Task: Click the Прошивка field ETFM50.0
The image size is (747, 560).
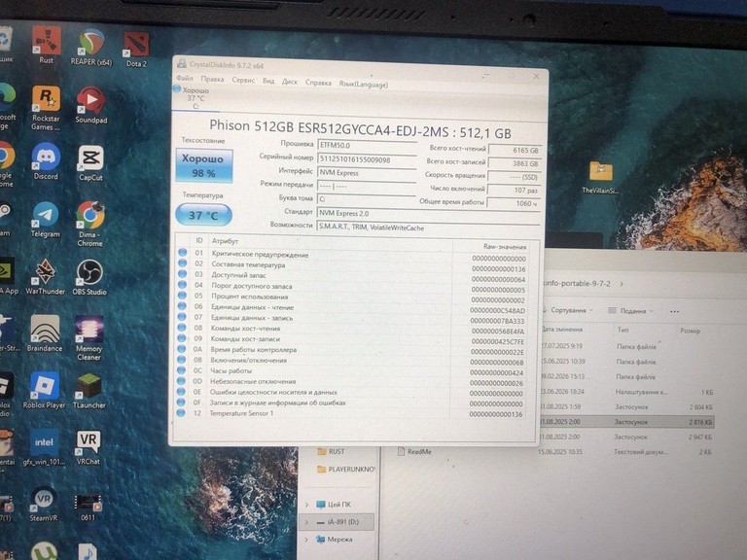Action: (x=367, y=145)
